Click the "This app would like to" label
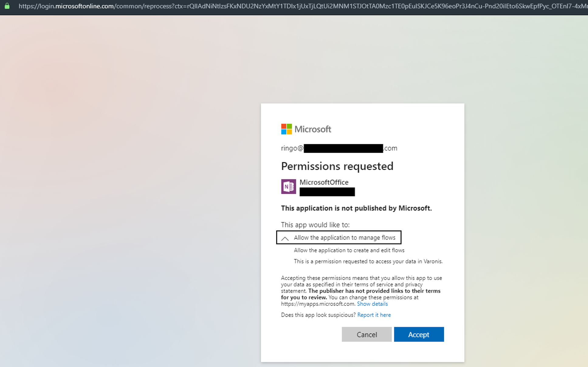The width and height of the screenshot is (588, 367). tap(315, 225)
